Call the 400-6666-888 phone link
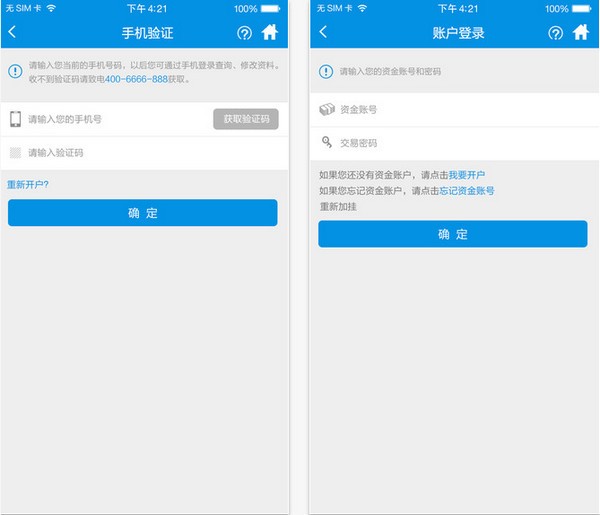This screenshot has height=515, width=600. [136, 79]
